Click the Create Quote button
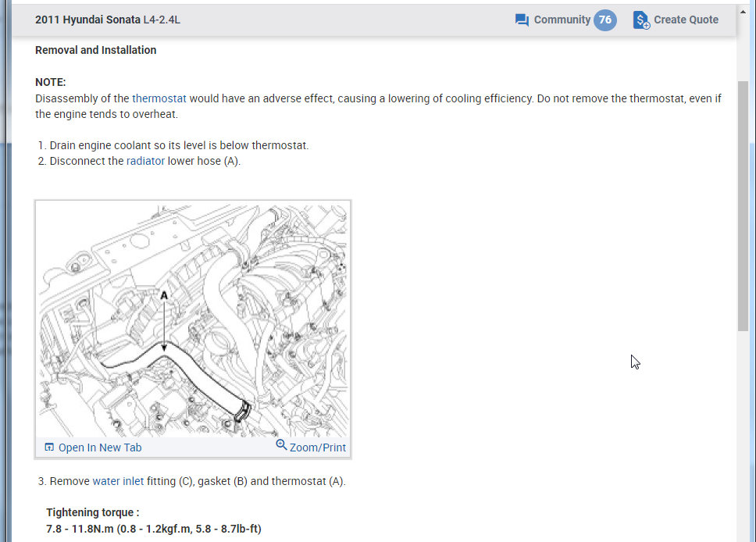The image size is (756, 542). (x=676, y=20)
